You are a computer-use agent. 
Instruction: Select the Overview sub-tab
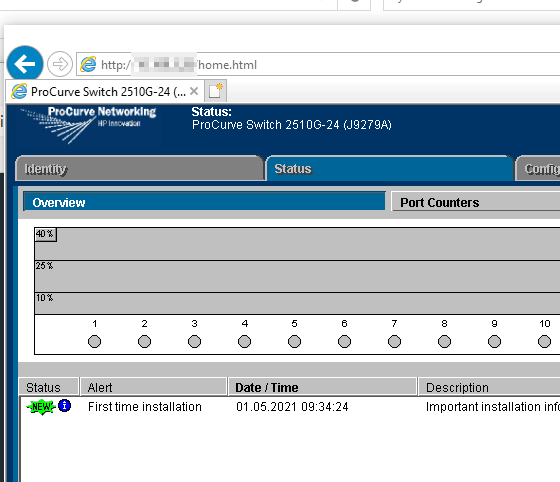coord(204,202)
